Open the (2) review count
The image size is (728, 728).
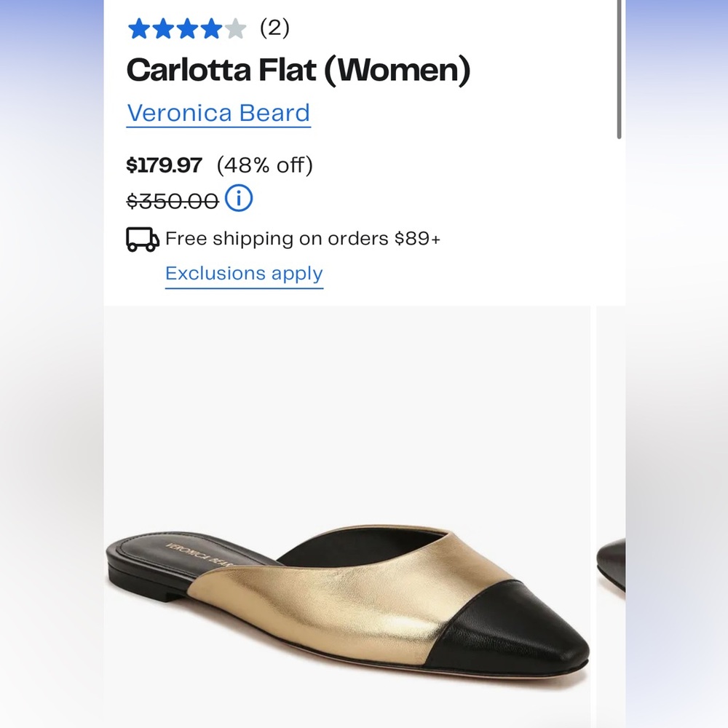[274, 28]
